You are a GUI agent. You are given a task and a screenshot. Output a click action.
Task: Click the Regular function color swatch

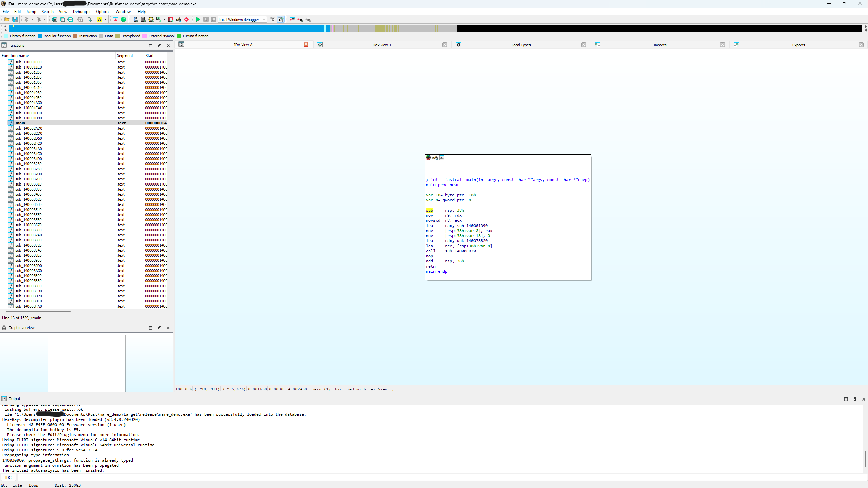pos(40,36)
